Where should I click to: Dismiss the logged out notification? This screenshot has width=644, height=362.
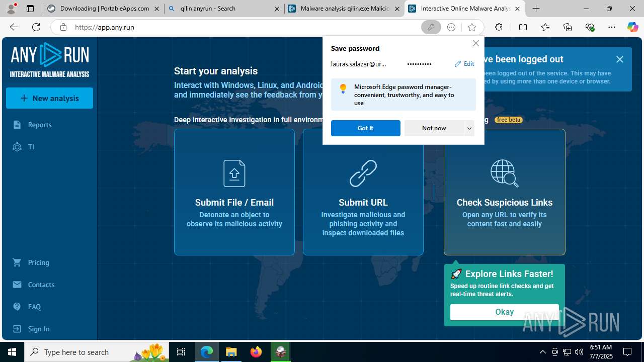click(x=620, y=59)
